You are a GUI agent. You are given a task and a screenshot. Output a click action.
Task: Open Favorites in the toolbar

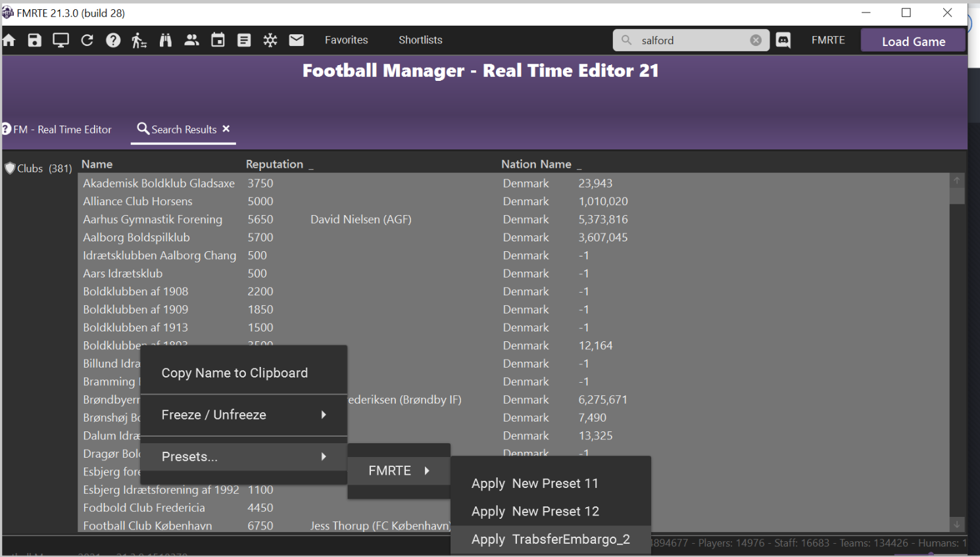tap(347, 40)
